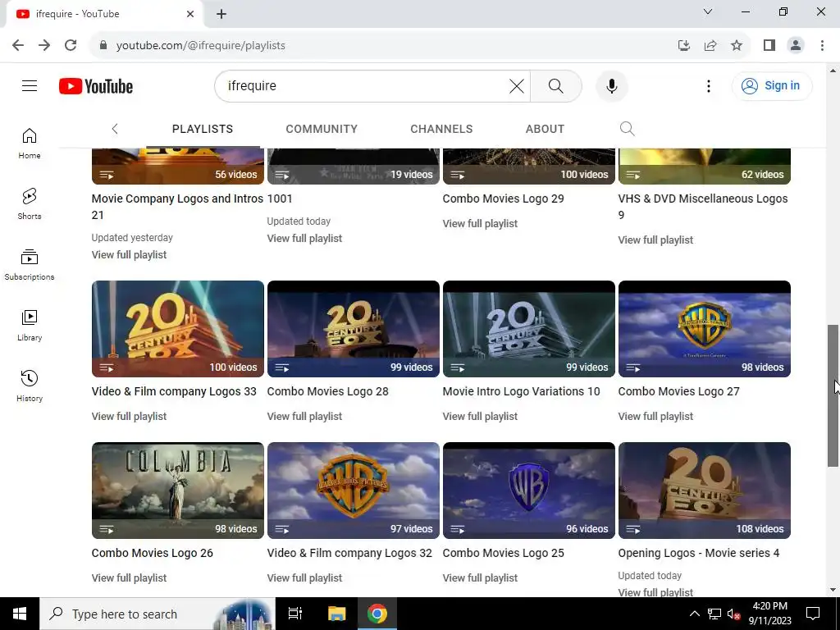Viewport: 840px width, 630px height.
Task: Clear the search box with the X
Action: tap(517, 85)
